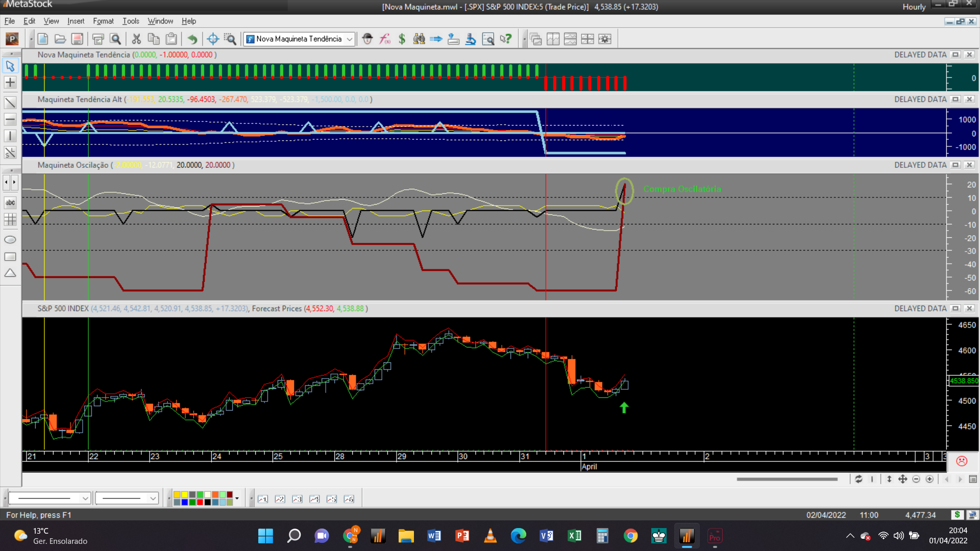The image size is (980, 551).
Task: Open the Tools menu
Action: point(131,21)
